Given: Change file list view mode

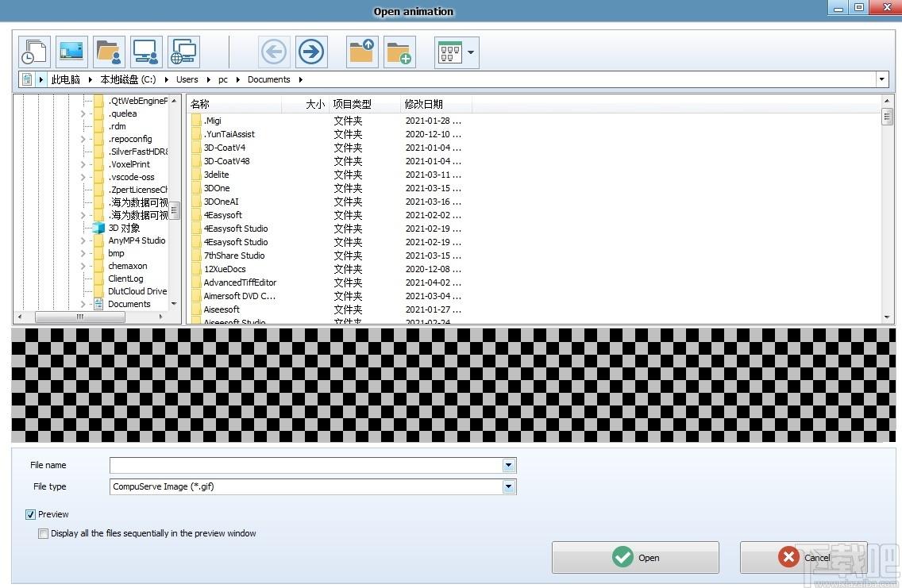Looking at the screenshot, I should (x=450, y=52).
